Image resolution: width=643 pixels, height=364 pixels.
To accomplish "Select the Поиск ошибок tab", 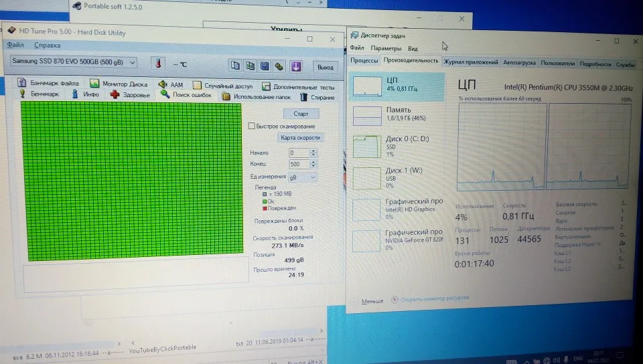I will pyautogui.click(x=186, y=95).
